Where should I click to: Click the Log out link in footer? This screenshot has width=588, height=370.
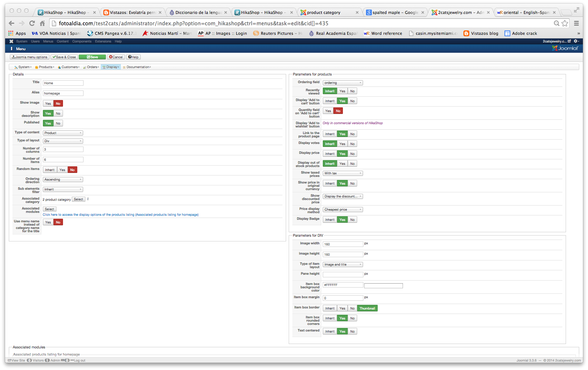tap(78, 360)
